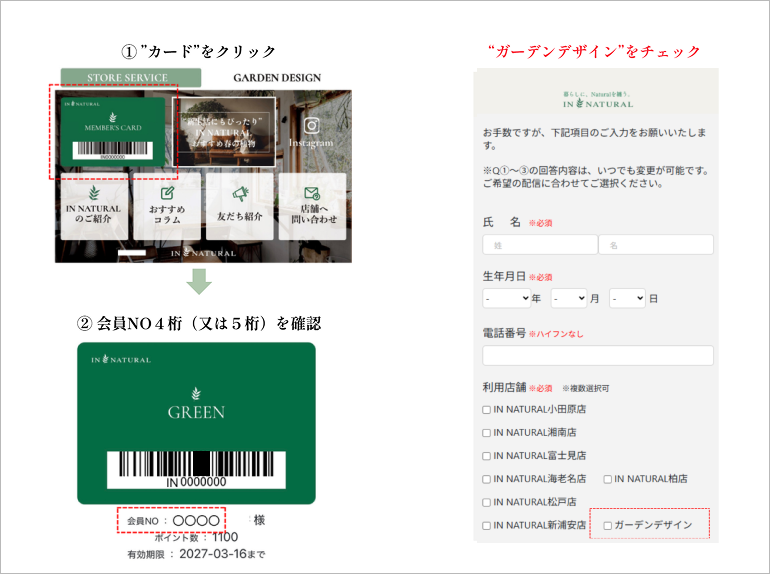Open the birth year dropdown
Screen dimensions: 770x574
click(x=506, y=298)
